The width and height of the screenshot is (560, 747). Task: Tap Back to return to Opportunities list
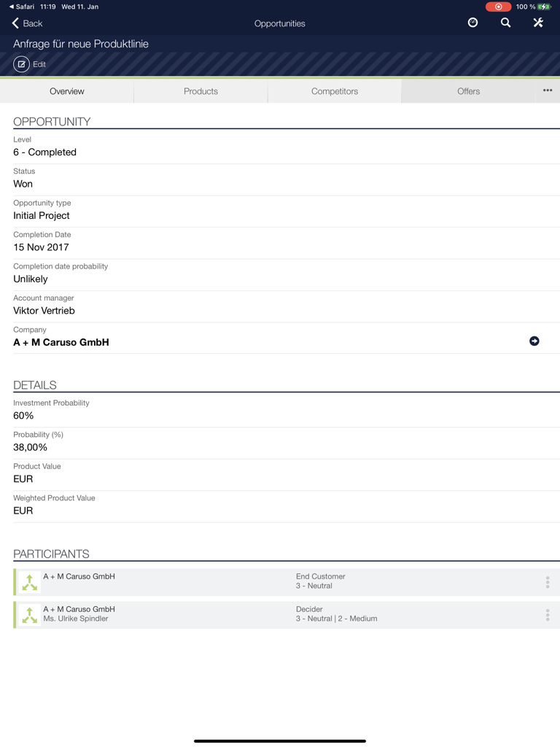[x=28, y=23]
